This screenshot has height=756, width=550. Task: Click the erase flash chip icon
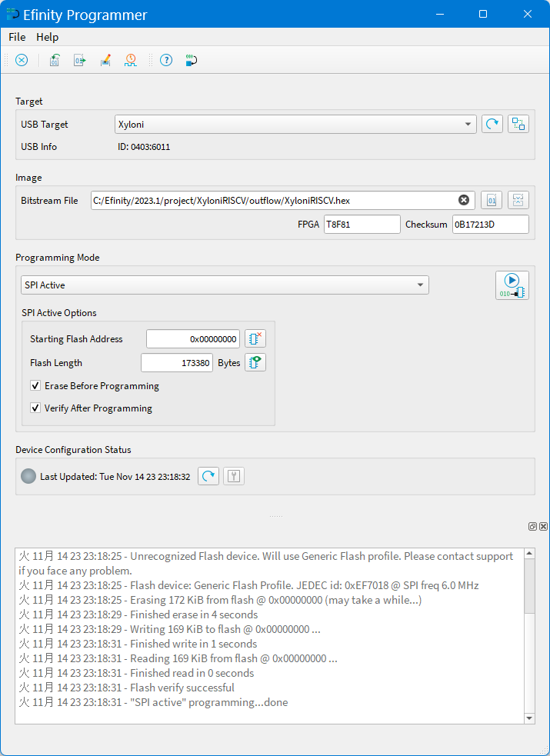pos(255,338)
